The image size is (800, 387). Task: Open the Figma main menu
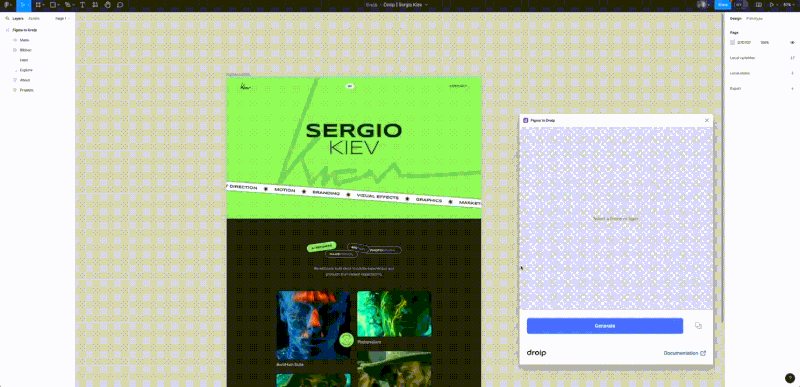7,5
